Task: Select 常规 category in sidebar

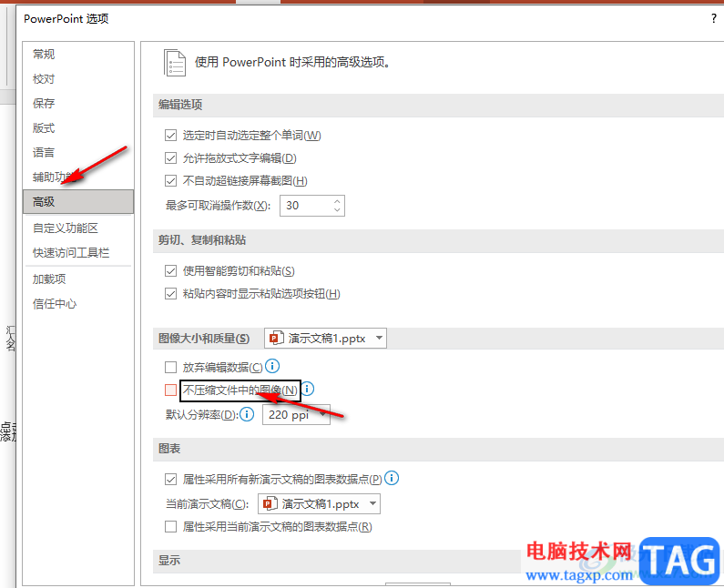Action: [x=78, y=55]
